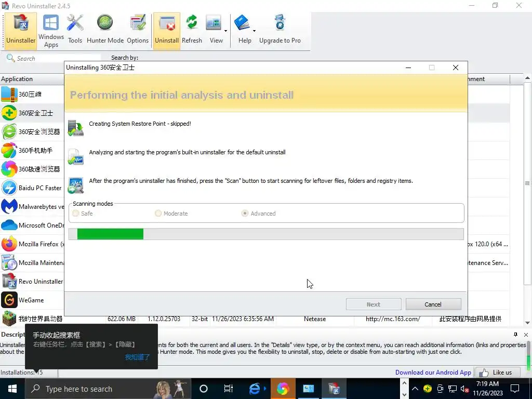Viewport: 532px width, 399px height.
Task: Select Mozilla Maintenance Service icon
Action: click(x=9, y=262)
